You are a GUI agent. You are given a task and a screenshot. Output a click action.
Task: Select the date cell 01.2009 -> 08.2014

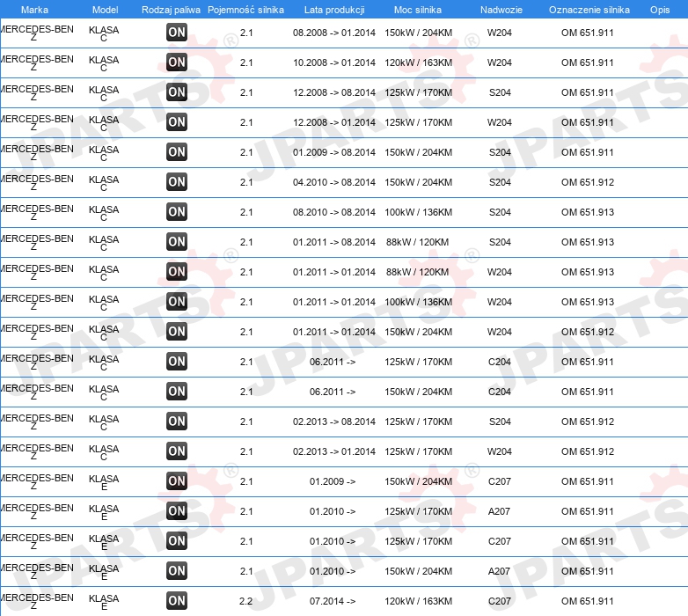[x=334, y=152]
